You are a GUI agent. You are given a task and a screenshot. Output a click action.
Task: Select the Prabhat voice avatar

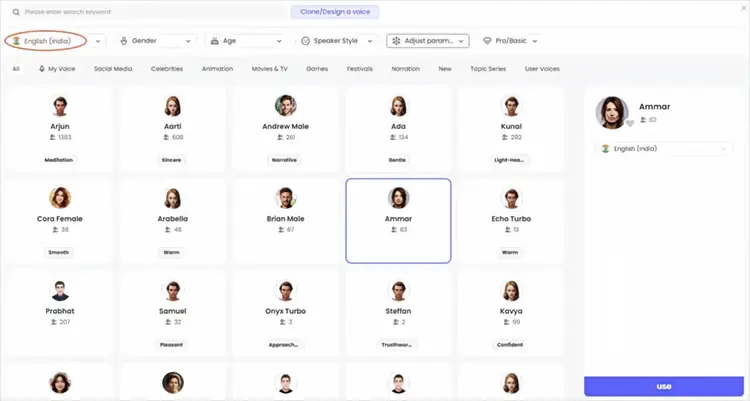[60, 290]
